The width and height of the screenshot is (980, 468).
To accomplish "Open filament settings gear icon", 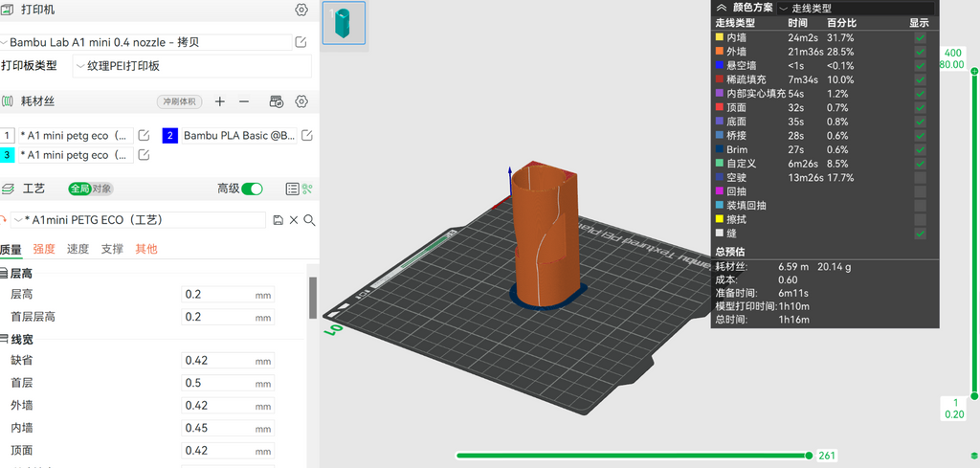I will point(301,101).
